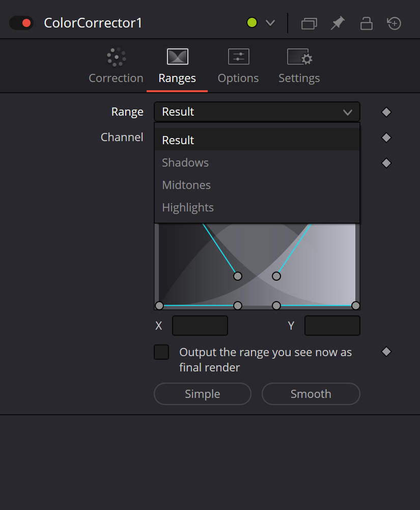This screenshot has height=510, width=420.
Task: Switch to the Correction tab
Action: pos(116,66)
